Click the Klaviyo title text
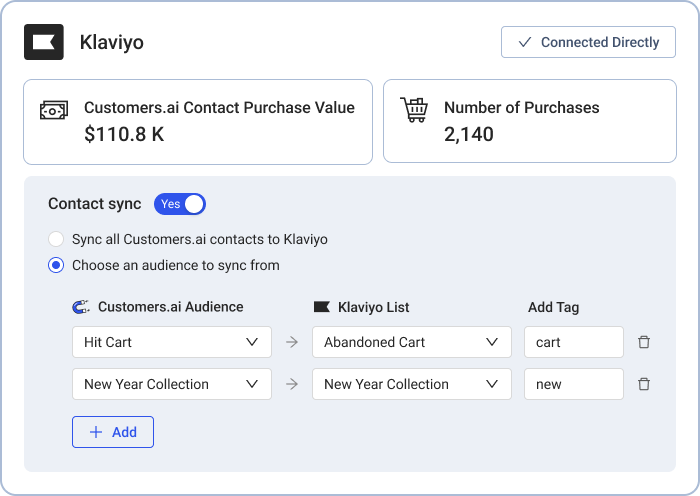Screen dimensions: 700x496 (x=112, y=42)
